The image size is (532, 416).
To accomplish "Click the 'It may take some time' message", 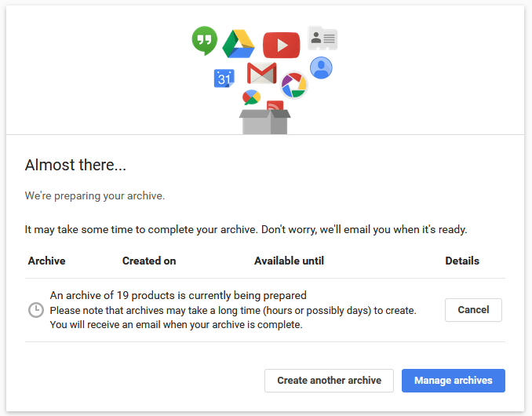I will pyautogui.click(x=246, y=229).
